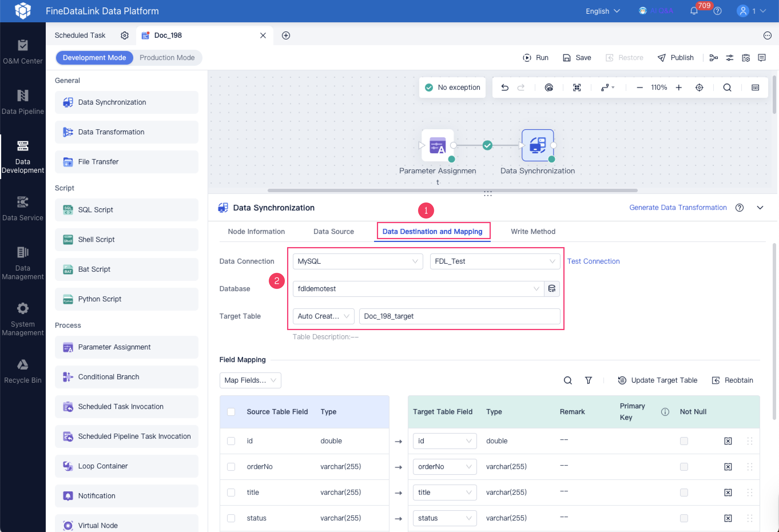This screenshot has height=532, width=779.
Task: Publish the task
Action: point(675,58)
